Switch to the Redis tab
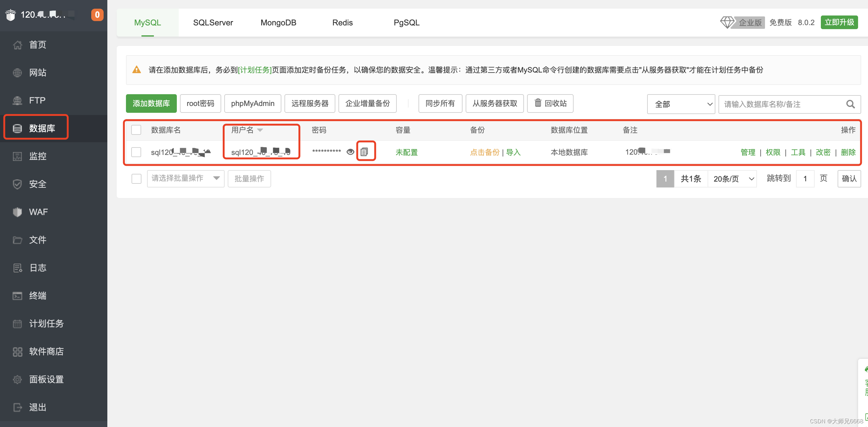 342,23
